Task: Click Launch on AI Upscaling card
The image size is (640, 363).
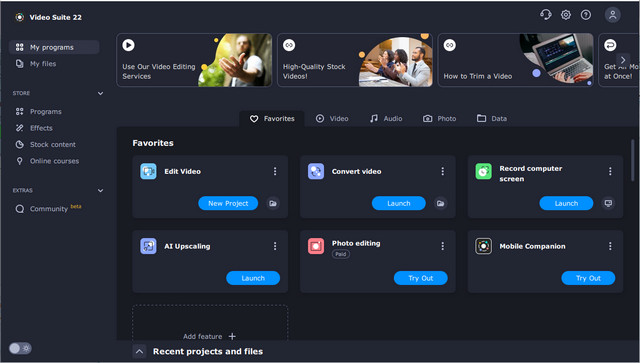Action: 253,278
